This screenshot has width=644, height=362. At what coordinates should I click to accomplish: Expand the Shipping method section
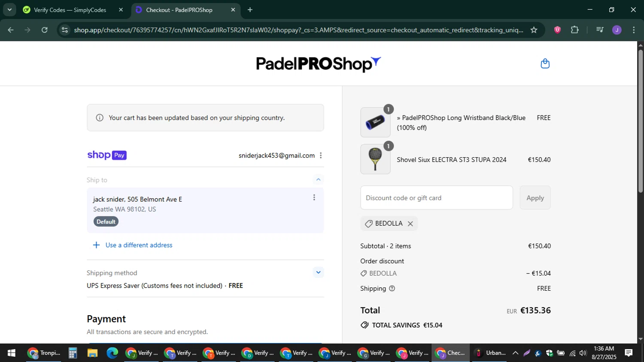point(318,272)
